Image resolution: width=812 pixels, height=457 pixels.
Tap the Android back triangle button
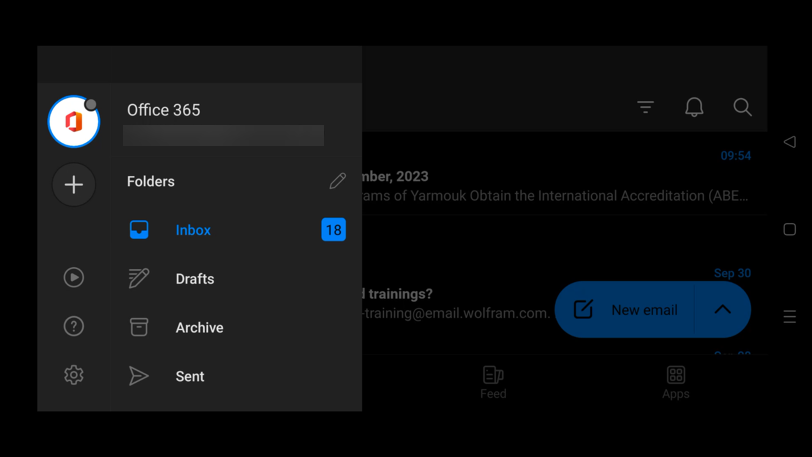click(789, 141)
